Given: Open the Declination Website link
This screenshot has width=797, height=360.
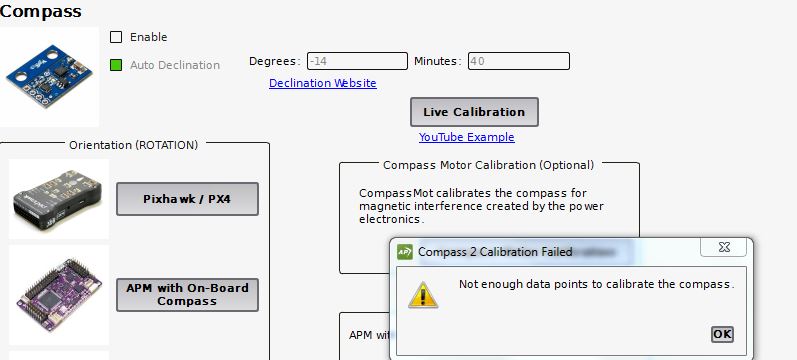Looking at the screenshot, I should pos(323,83).
